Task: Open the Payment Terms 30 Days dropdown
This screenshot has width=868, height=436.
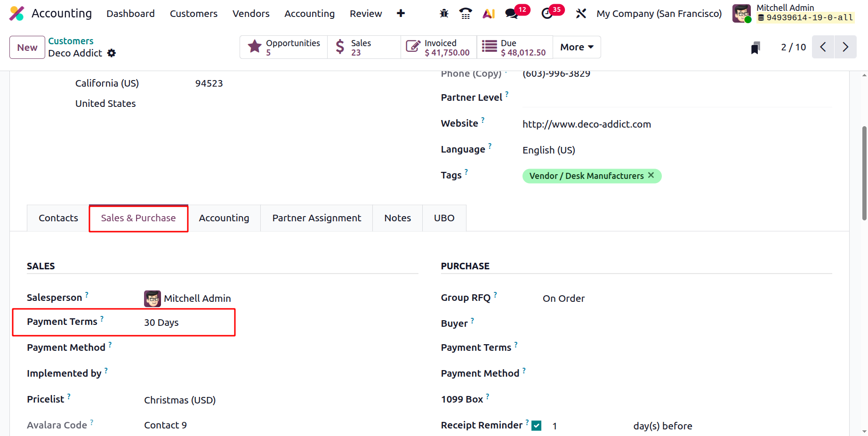Action: pyautogui.click(x=188, y=323)
